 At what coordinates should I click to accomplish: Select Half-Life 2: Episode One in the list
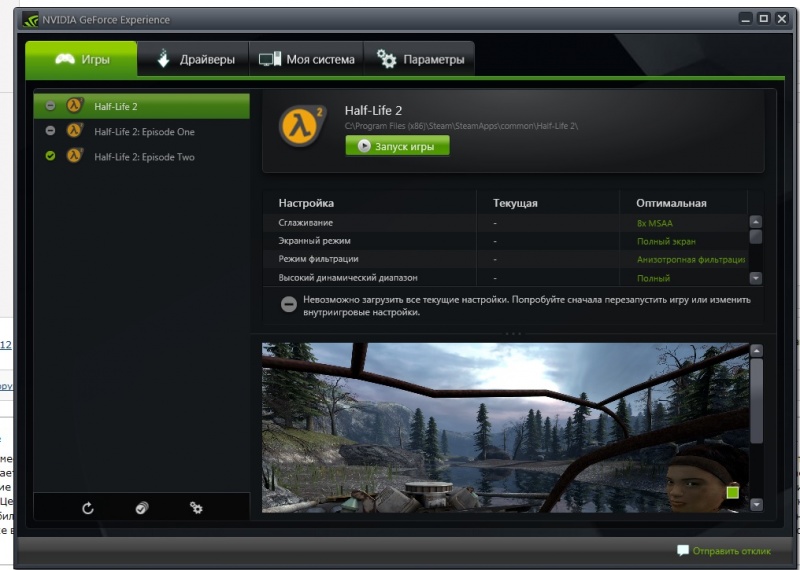tap(142, 131)
